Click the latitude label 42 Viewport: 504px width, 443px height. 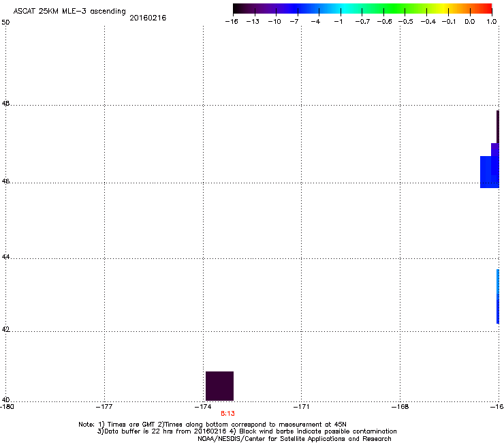(5, 329)
